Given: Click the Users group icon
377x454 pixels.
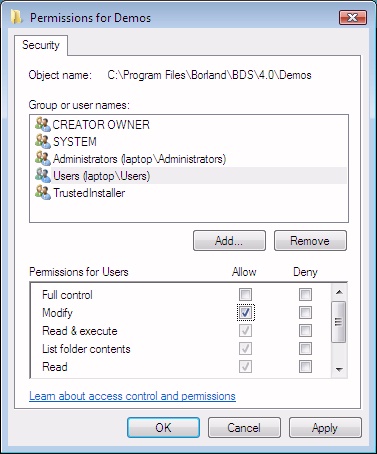Looking at the screenshot, I should tap(43, 175).
